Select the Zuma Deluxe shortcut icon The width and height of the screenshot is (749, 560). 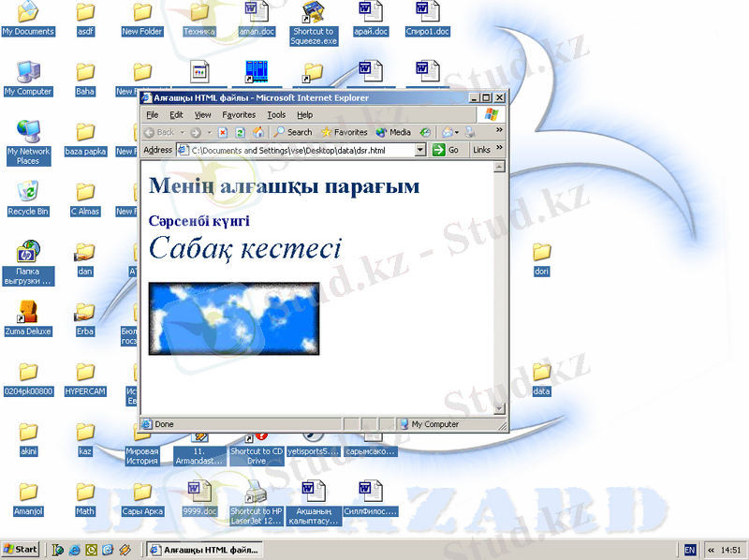(x=28, y=318)
